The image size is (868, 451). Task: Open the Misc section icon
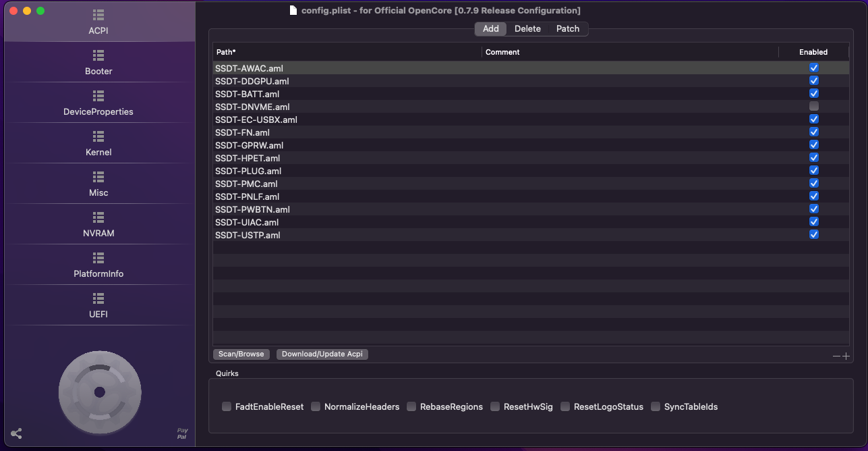tap(98, 176)
